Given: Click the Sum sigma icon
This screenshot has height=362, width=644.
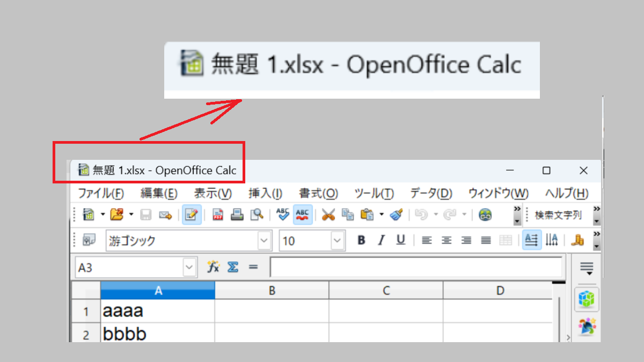Looking at the screenshot, I should tap(233, 267).
